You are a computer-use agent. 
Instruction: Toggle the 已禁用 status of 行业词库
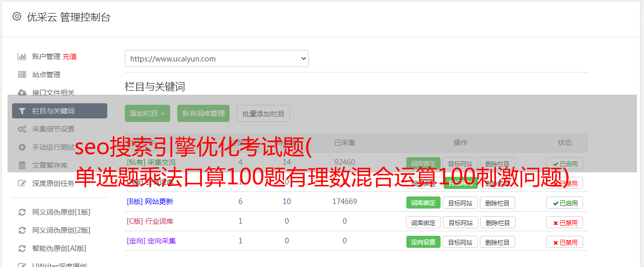click(x=565, y=222)
